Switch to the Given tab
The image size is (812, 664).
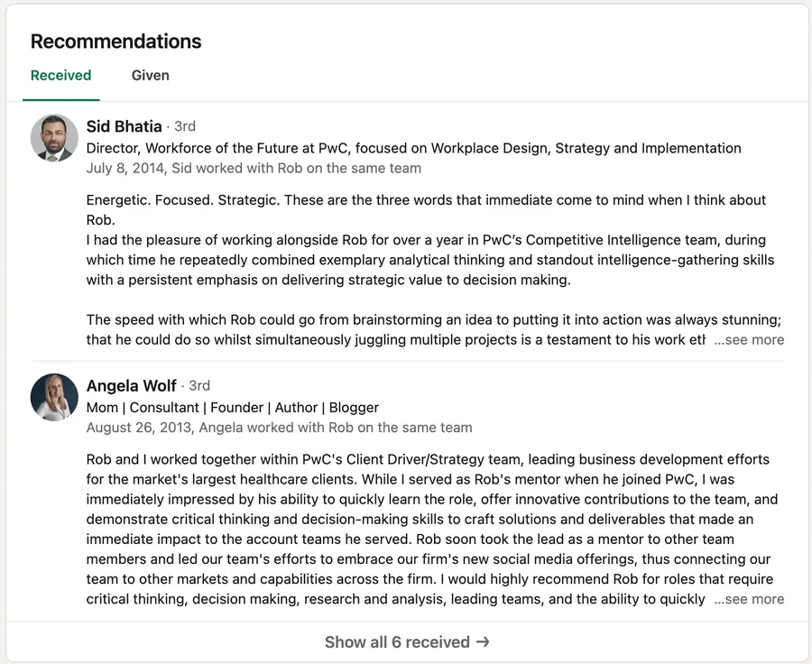point(150,75)
